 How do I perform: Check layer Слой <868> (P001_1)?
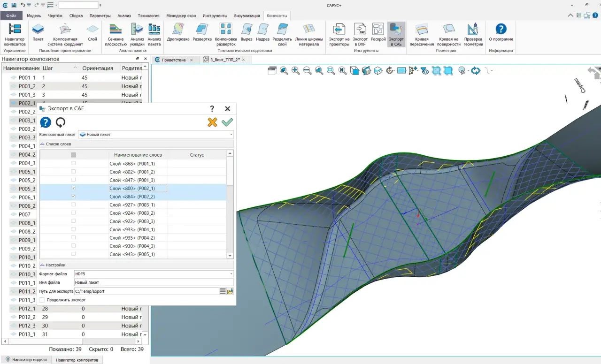pyautogui.click(x=73, y=164)
